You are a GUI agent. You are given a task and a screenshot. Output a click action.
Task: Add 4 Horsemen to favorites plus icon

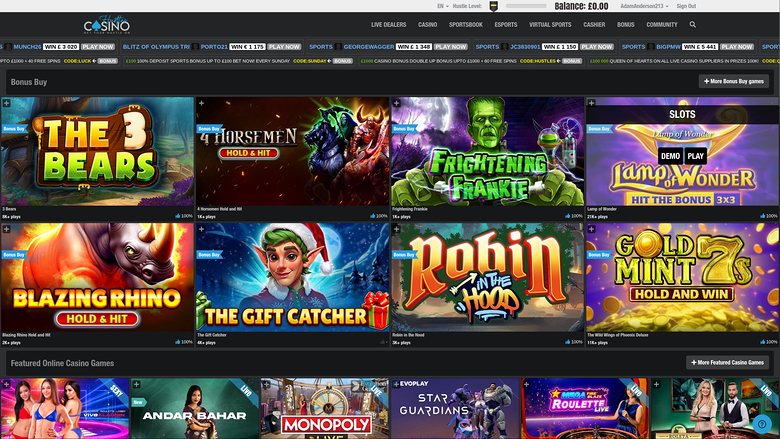201,103
